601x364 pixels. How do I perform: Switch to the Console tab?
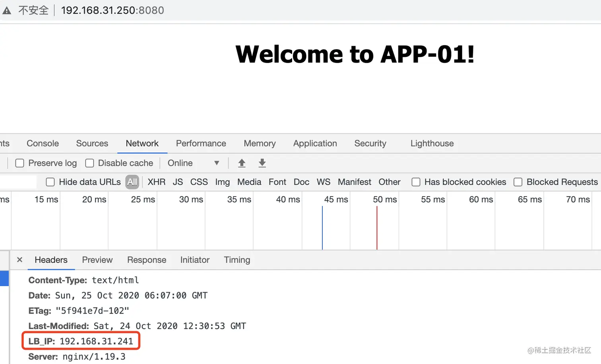[43, 143]
